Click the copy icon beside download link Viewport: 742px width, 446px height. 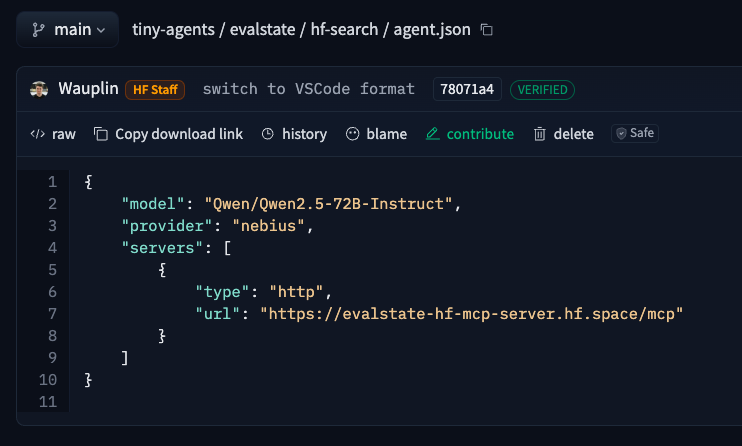click(101, 134)
